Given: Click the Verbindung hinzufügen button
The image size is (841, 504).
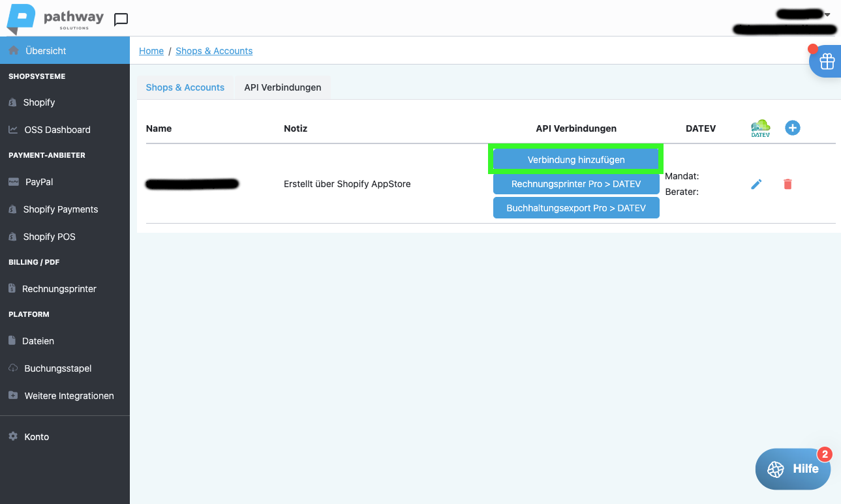Looking at the screenshot, I should tap(576, 160).
